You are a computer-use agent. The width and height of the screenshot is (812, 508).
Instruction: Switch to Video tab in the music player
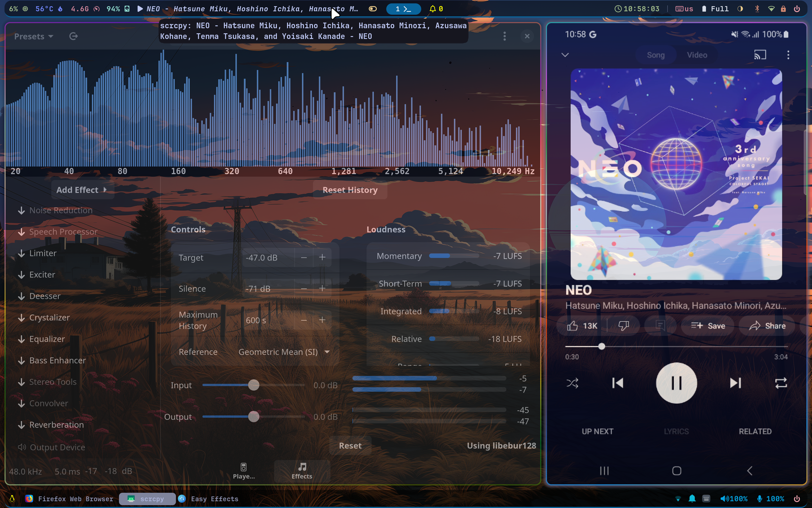(x=697, y=55)
